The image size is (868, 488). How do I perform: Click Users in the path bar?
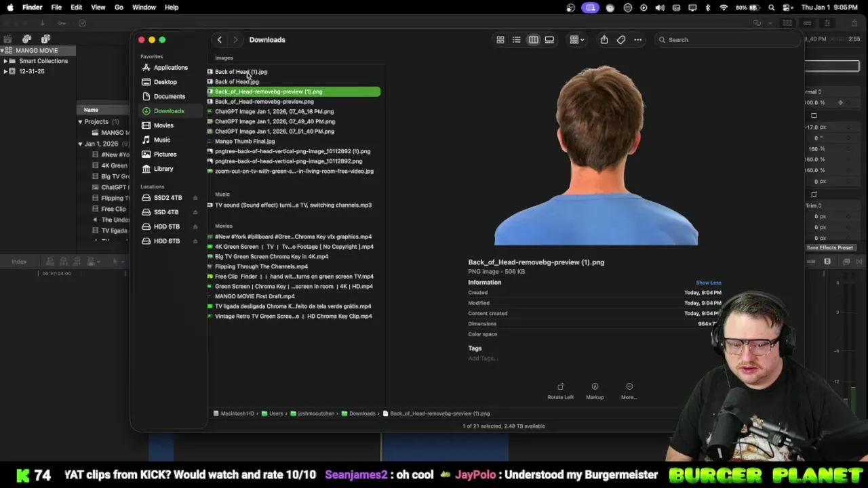coord(272,413)
